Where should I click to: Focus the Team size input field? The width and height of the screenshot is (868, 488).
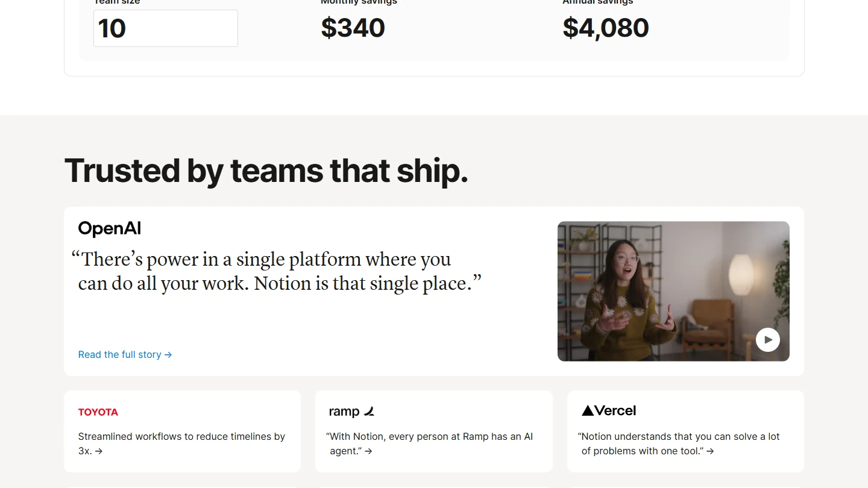(166, 28)
